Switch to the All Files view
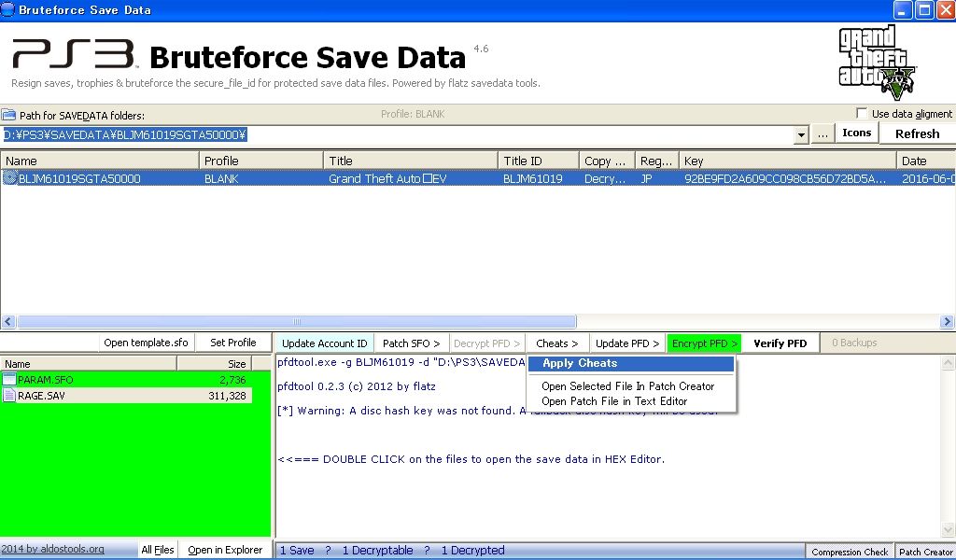This screenshot has width=956, height=560. [x=157, y=550]
